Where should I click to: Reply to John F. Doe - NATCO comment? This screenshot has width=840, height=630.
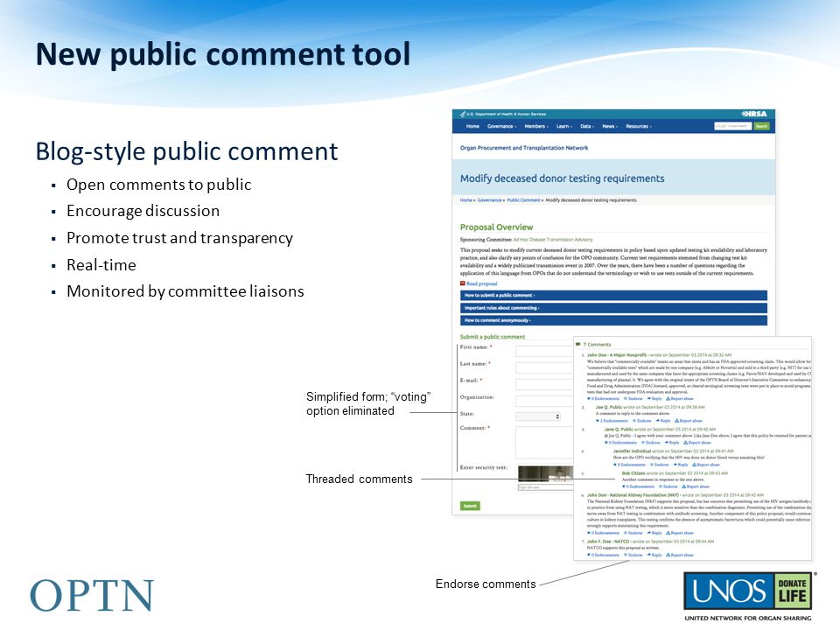click(654, 555)
